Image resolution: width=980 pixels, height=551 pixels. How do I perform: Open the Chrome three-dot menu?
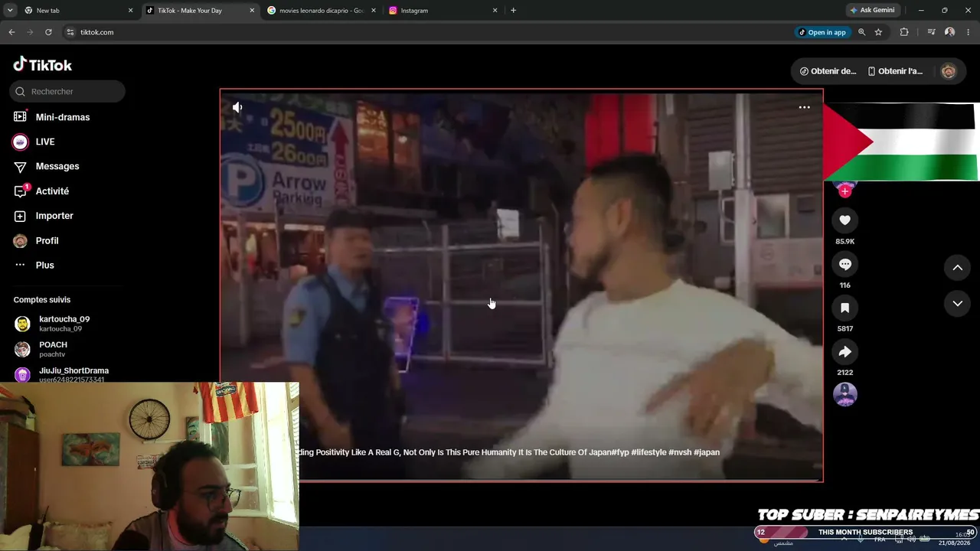[969, 32]
